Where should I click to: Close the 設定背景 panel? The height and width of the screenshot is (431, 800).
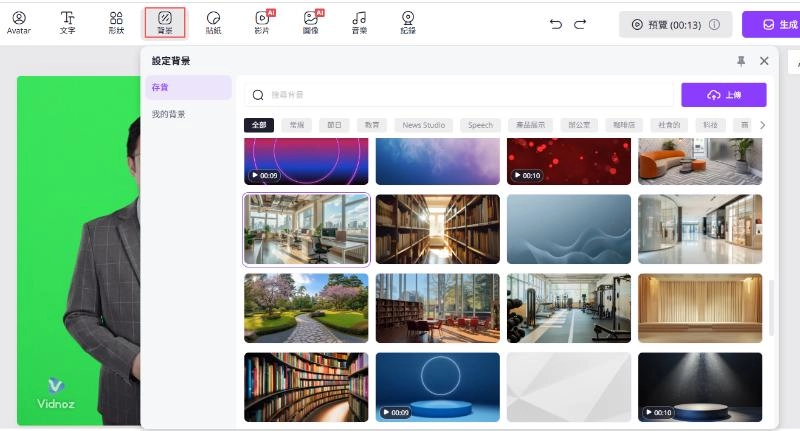[x=764, y=61]
